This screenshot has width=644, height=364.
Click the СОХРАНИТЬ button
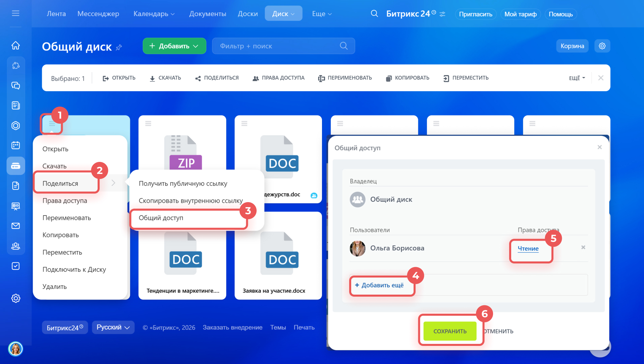(450, 331)
